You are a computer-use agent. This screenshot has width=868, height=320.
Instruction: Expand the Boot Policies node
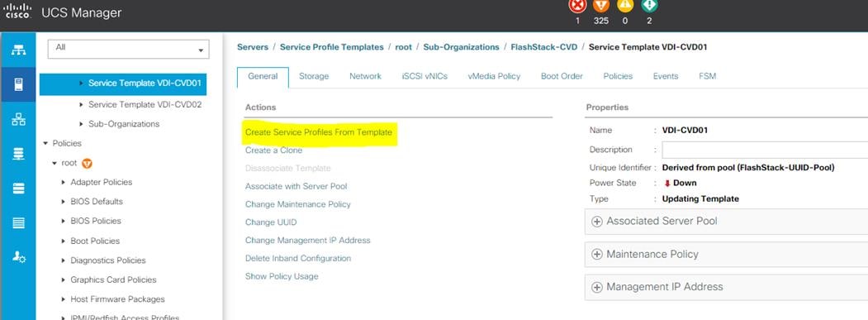(x=64, y=241)
